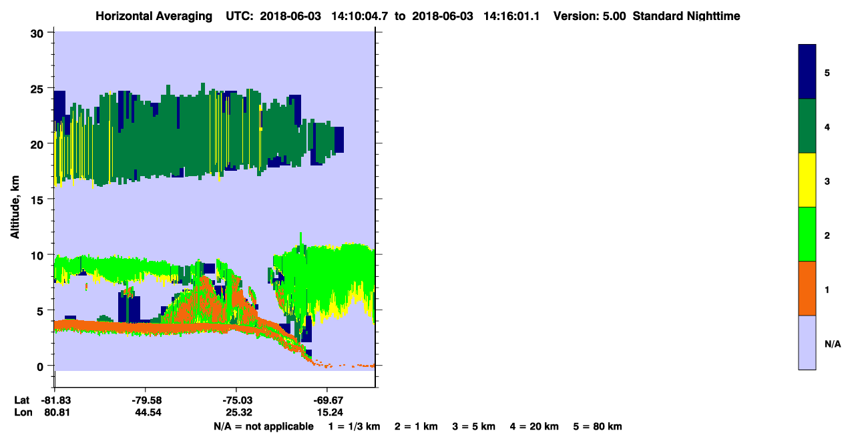Click the altitude tick label '30'

[39, 33]
